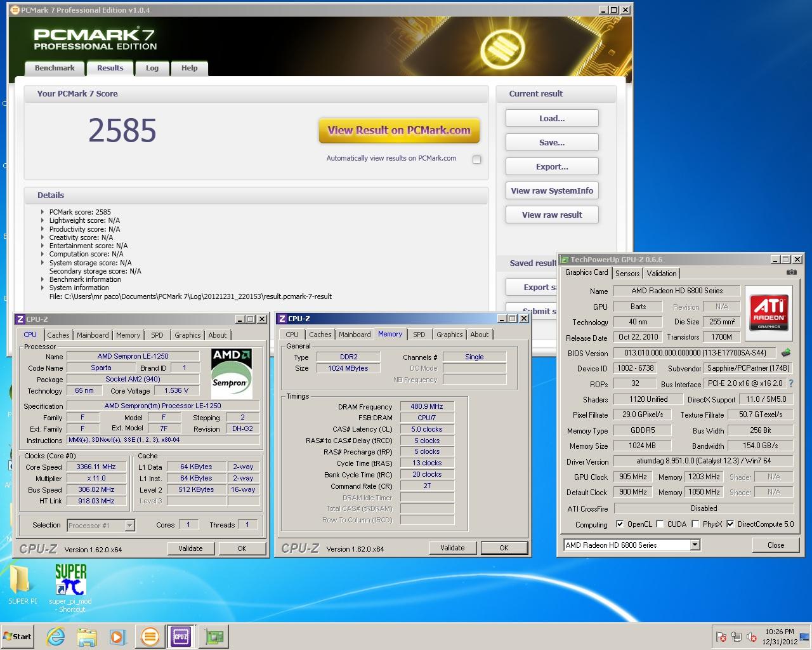Click the GPU Clock 905 MHz value
Viewport: 812px width, 650px height.
[632, 477]
